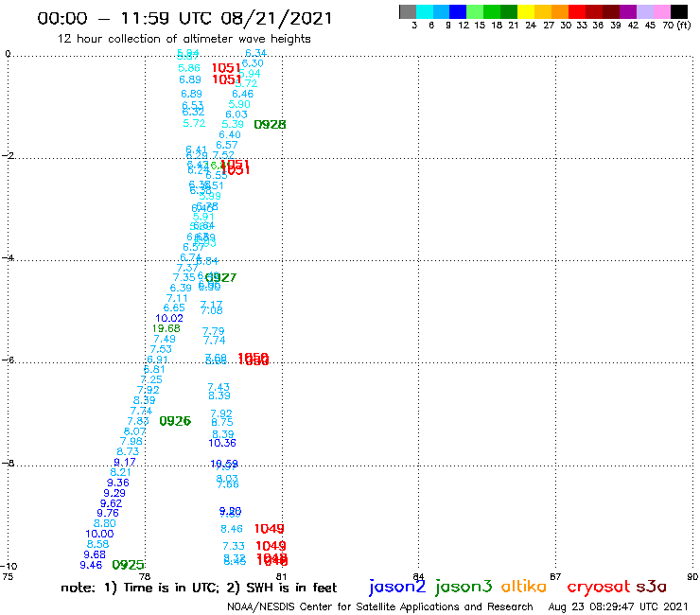This screenshot has height=615, width=700.
Task: Select the cryosat legend label
Action: 598,587
